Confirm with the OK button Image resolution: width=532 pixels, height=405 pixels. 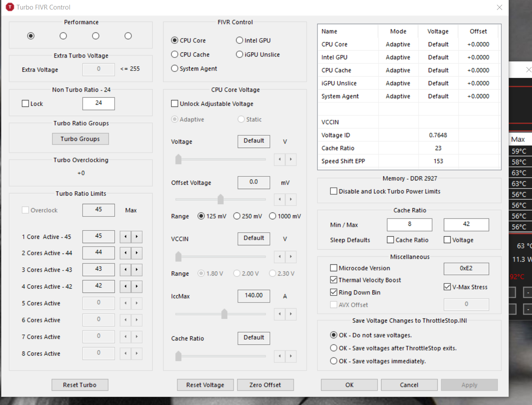[x=349, y=385]
